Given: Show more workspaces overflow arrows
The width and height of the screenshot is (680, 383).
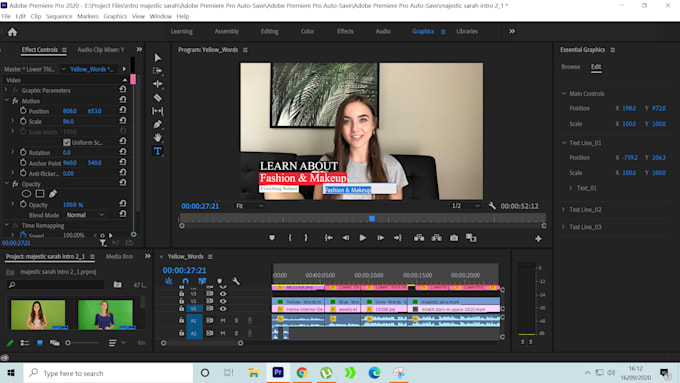Looking at the screenshot, I should click(x=512, y=31).
